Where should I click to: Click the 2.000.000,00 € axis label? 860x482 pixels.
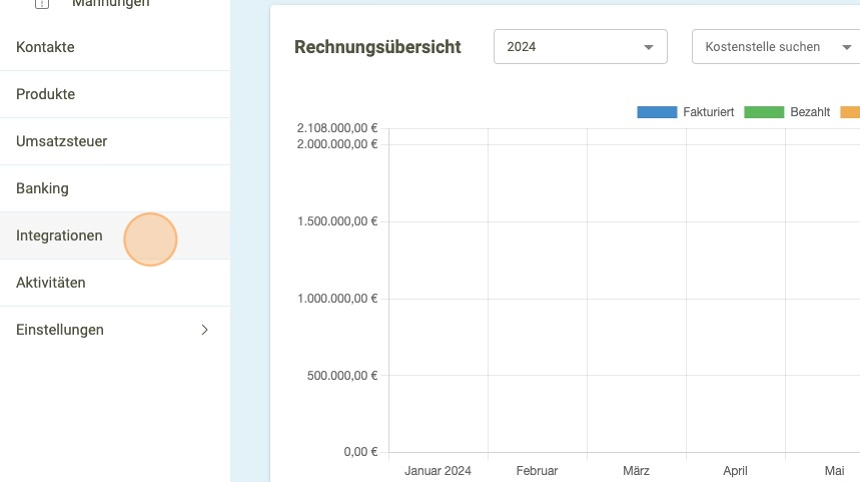(337, 144)
